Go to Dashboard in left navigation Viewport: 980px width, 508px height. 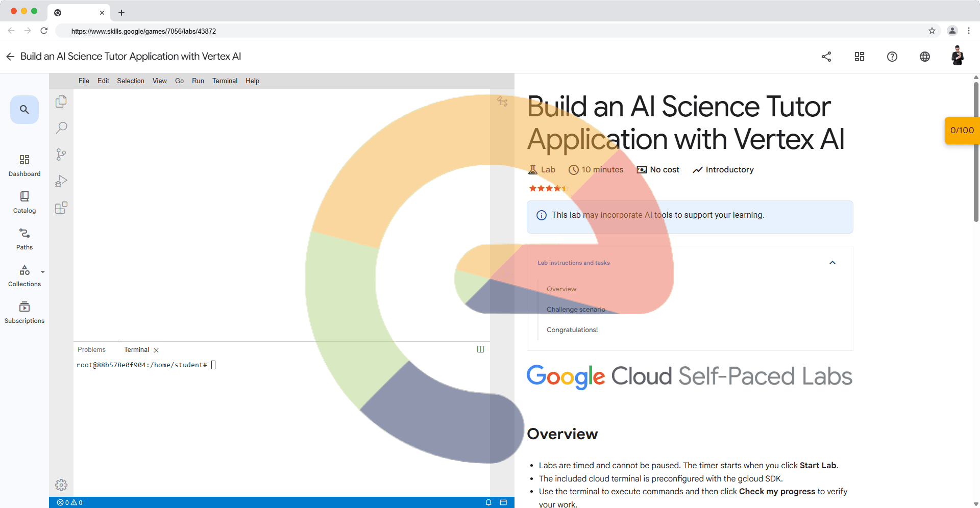[24, 166]
